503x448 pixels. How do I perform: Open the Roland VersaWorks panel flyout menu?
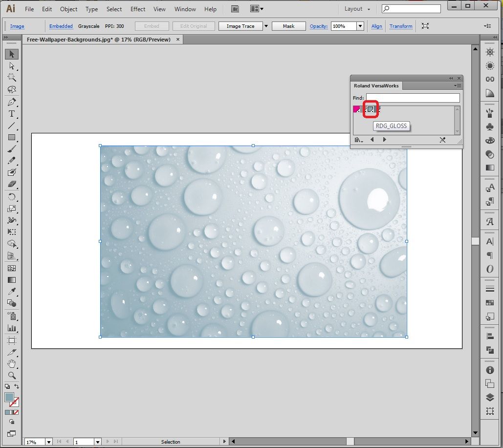coord(457,85)
